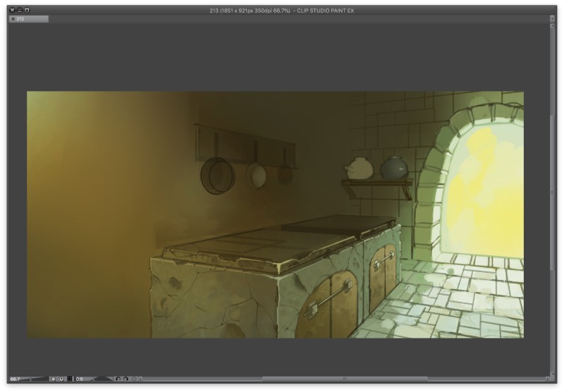Select the 213 canvas tab

click(x=29, y=19)
